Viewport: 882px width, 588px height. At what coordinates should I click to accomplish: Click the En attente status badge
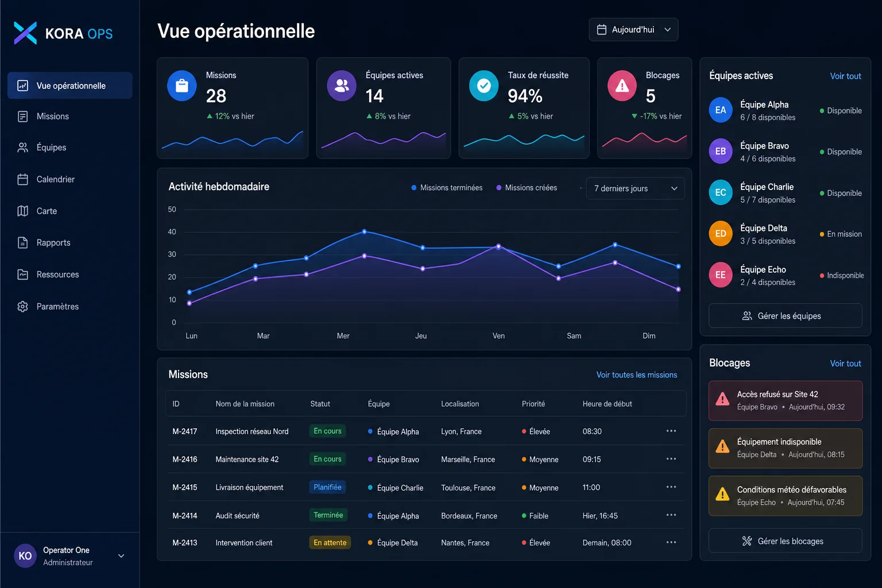click(x=330, y=543)
